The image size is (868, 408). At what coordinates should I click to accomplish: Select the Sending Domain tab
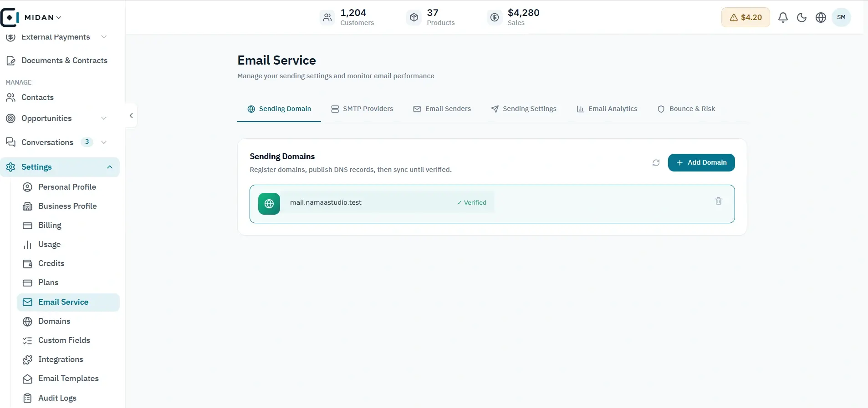coord(279,109)
